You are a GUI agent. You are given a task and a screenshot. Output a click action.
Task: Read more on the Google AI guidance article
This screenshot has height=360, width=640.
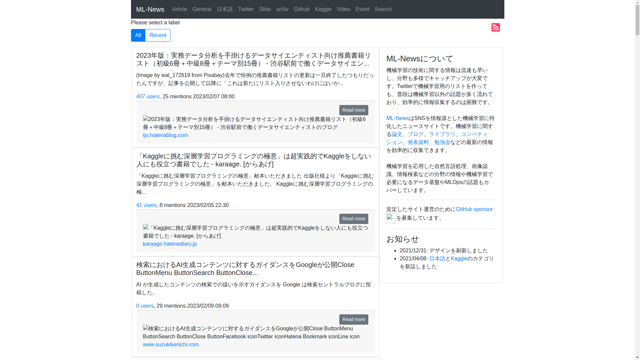(353, 319)
